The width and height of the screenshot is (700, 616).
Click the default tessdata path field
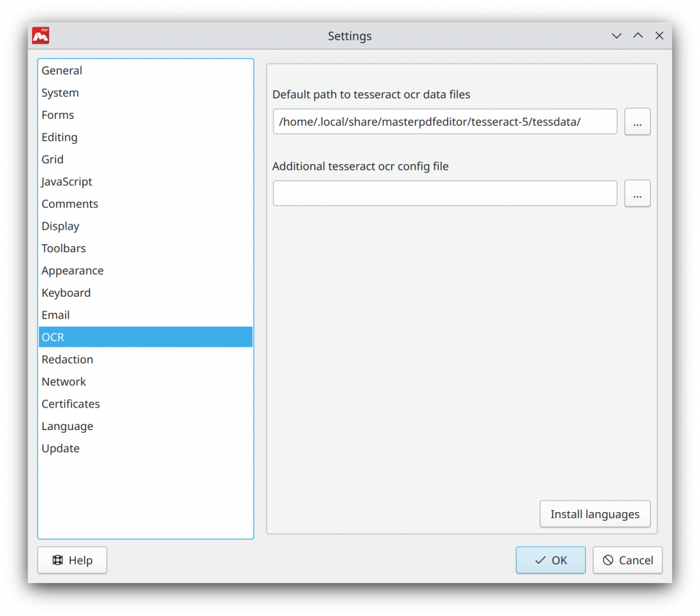click(444, 122)
